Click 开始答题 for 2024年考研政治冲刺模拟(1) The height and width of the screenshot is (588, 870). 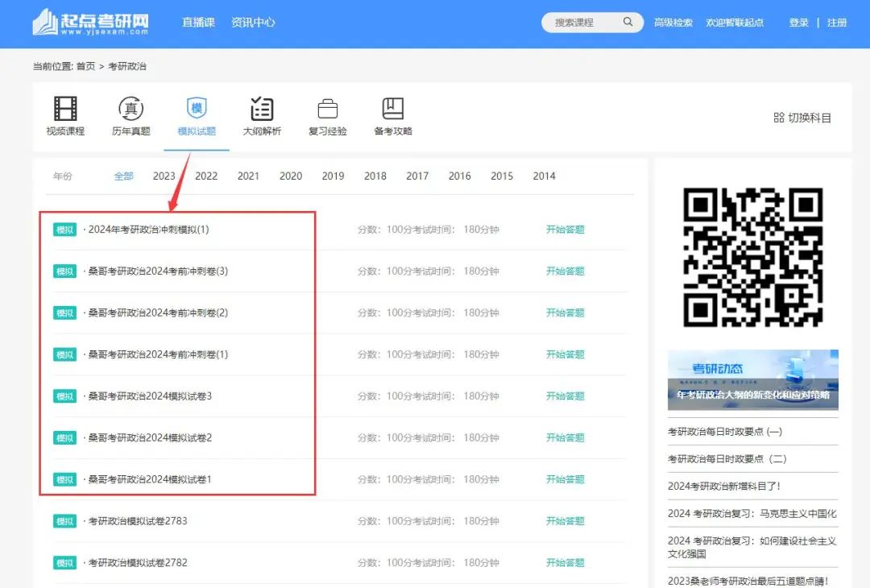pyautogui.click(x=565, y=230)
